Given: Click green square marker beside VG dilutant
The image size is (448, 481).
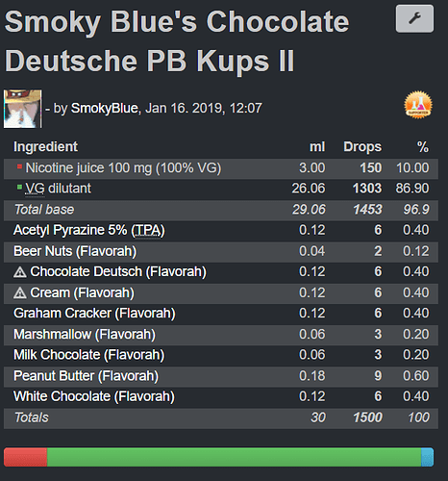Looking at the screenshot, I should tap(19, 187).
